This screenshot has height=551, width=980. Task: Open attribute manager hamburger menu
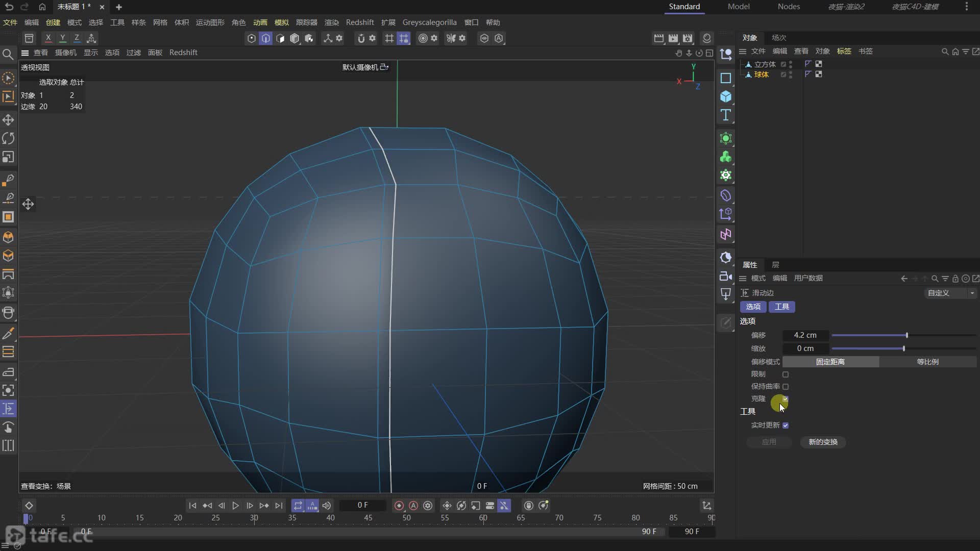click(x=743, y=278)
